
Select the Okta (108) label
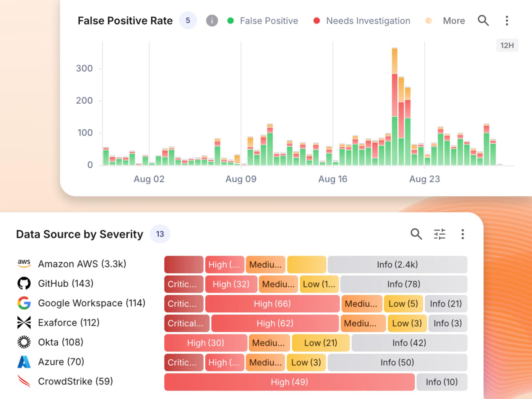click(x=61, y=342)
